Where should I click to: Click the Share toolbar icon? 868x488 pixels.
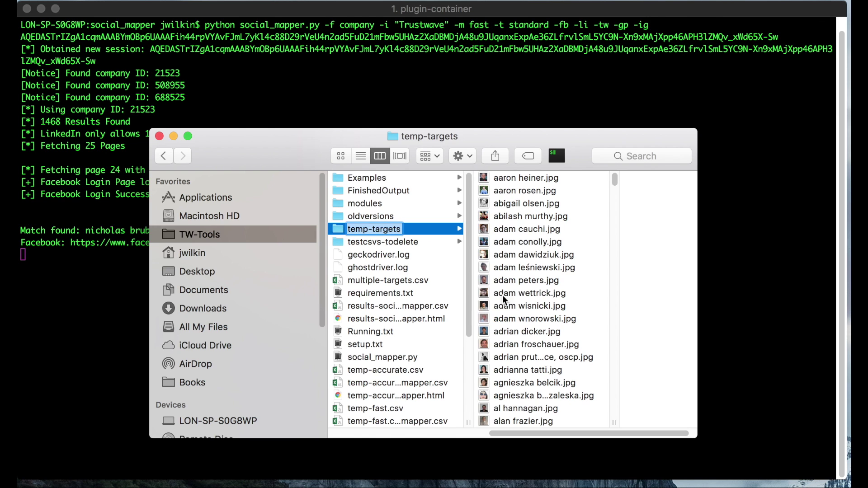coord(495,156)
